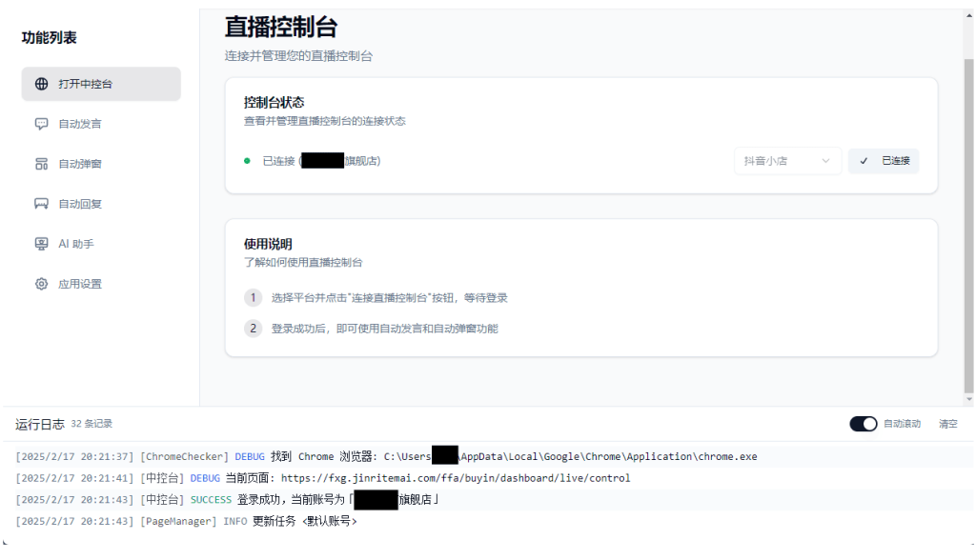Click the 了解如何使用直播控制台 description
The width and height of the screenshot is (976, 560).
302,263
